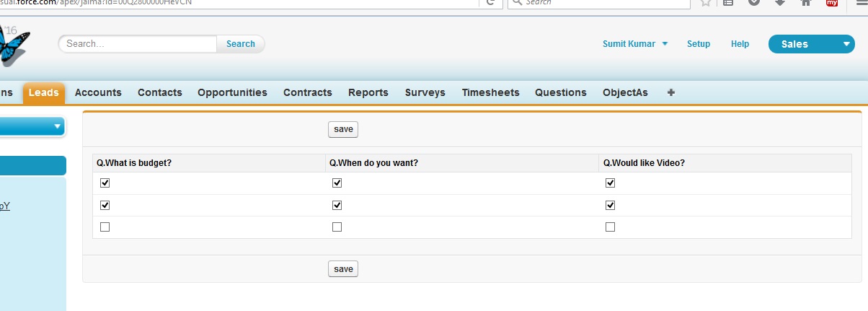
Task: Open the browser downloads arrow icon
Action: [x=780, y=2]
